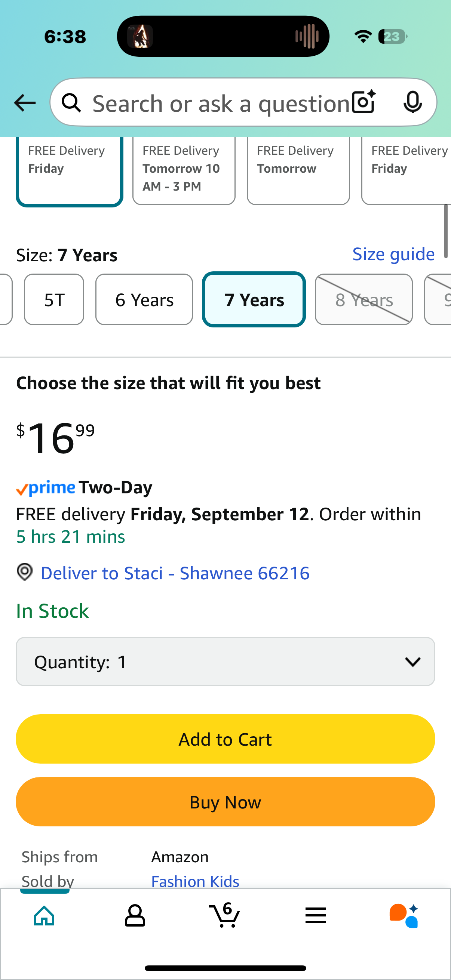Tap the location pin icon
451x980 pixels.
25,572
